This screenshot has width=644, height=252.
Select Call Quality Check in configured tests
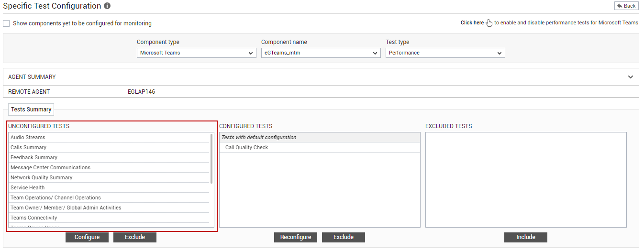320,147
